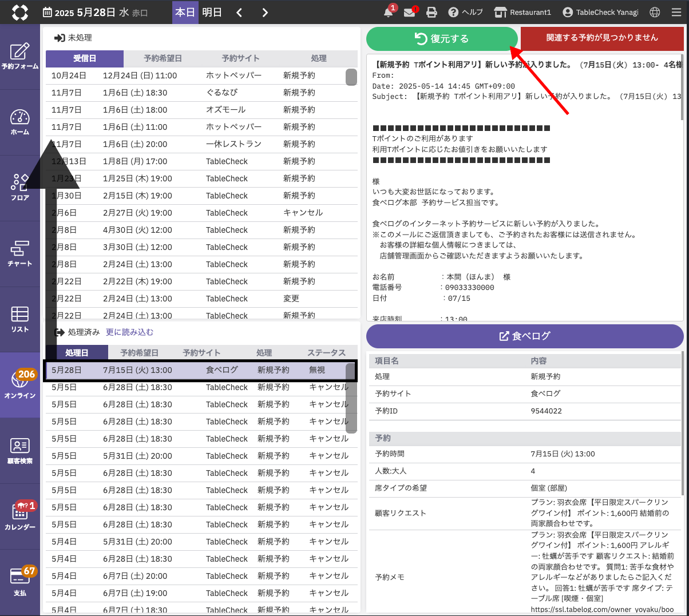Open the mail envelope icon
This screenshot has height=616, width=689.
point(410,12)
